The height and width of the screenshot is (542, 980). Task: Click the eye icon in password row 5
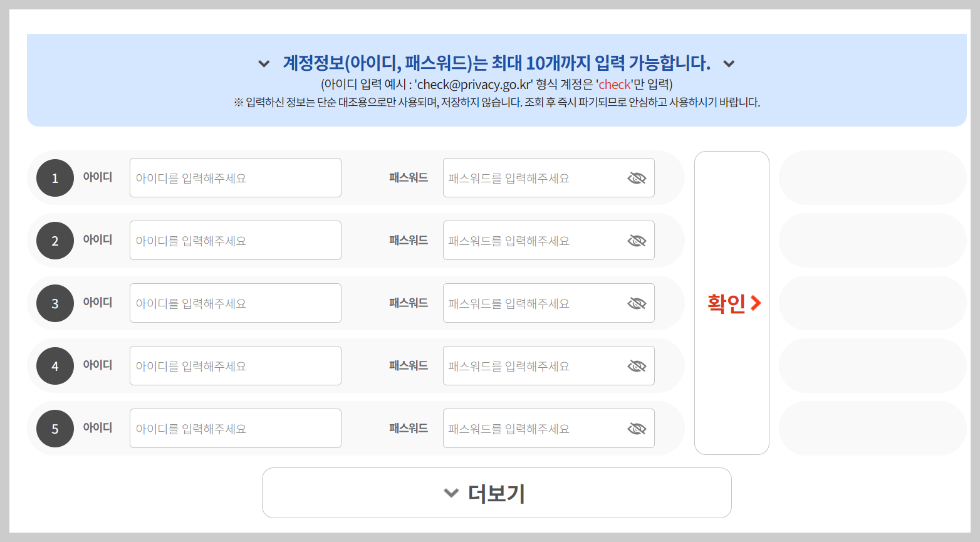click(637, 428)
